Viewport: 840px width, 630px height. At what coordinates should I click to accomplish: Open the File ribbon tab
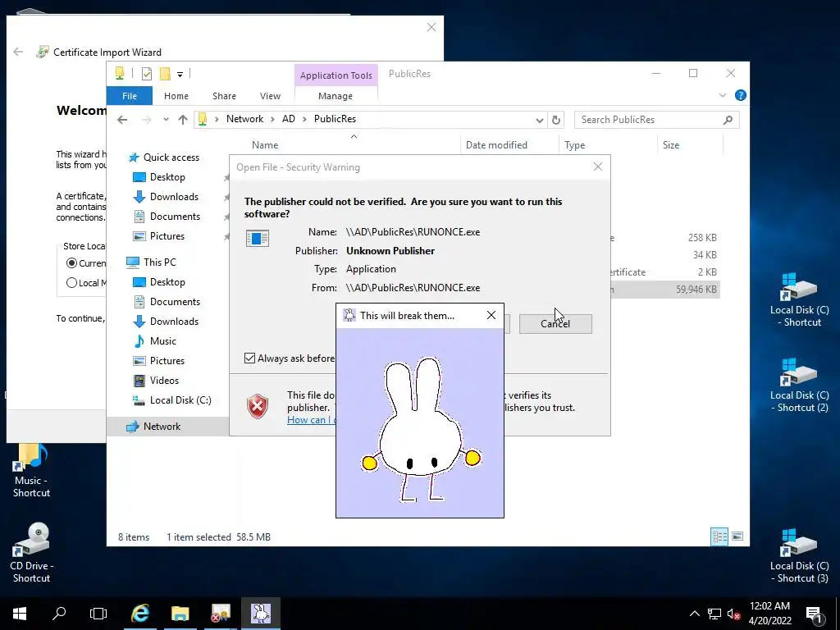point(130,96)
